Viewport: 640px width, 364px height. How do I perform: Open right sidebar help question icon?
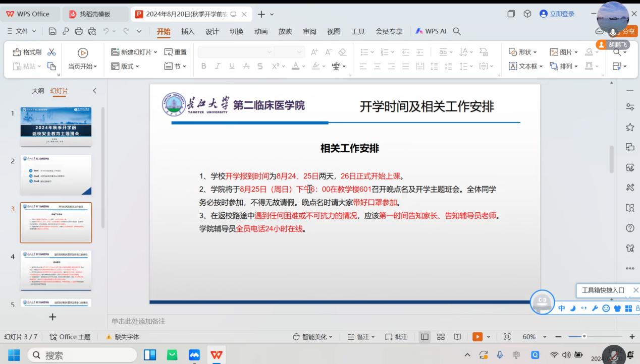pyautogui.click(x=629, y=228)
